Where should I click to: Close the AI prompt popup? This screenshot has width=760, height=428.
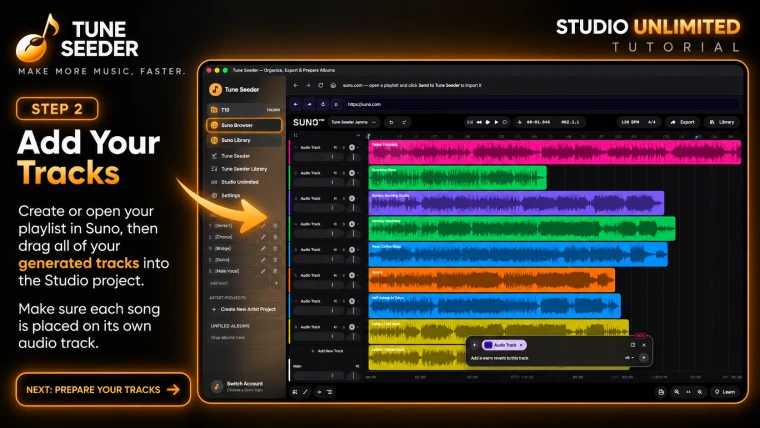click(x=644, y=345)
